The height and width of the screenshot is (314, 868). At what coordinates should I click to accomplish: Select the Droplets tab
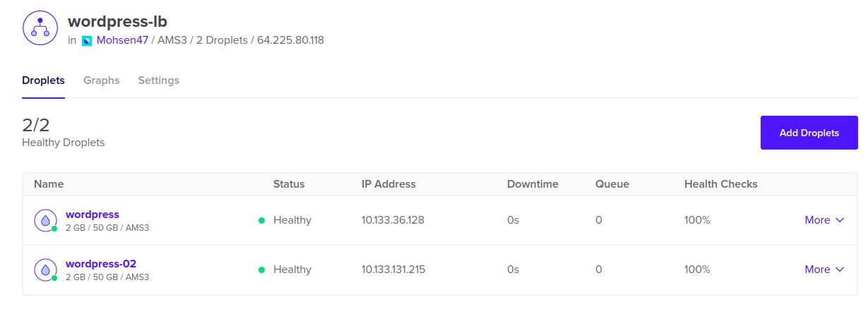point(44,80)
